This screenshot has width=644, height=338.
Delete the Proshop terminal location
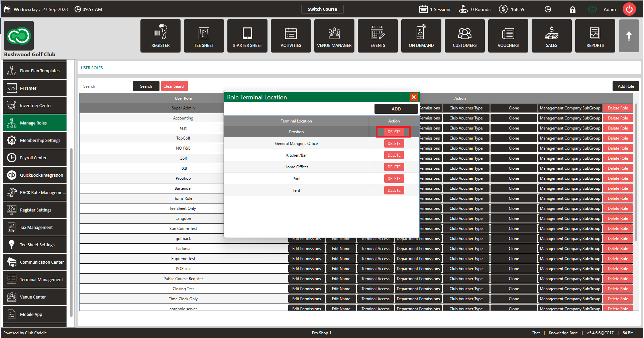pyautogui.click(x=394, y=132)
